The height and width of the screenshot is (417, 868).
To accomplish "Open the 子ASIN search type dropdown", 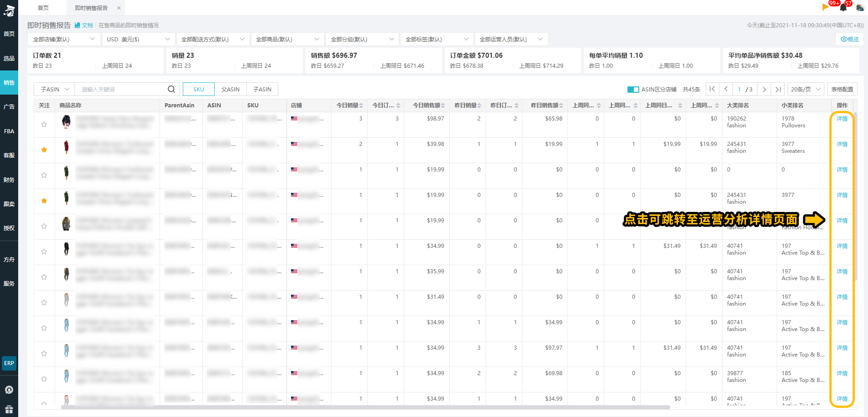I will pos(55,89).
